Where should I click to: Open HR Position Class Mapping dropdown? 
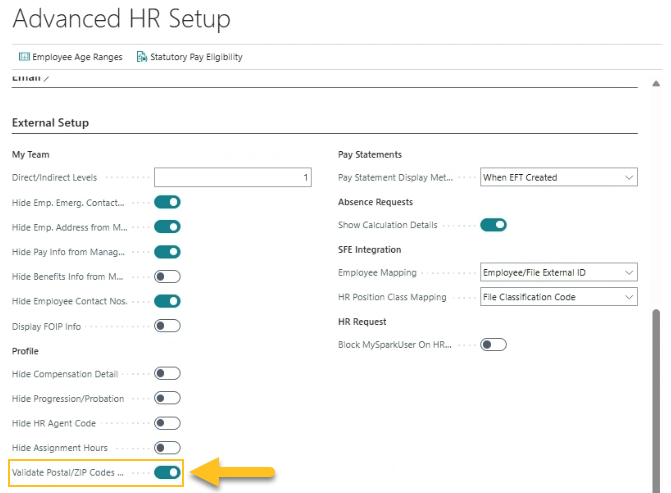(x=558, y=297)
